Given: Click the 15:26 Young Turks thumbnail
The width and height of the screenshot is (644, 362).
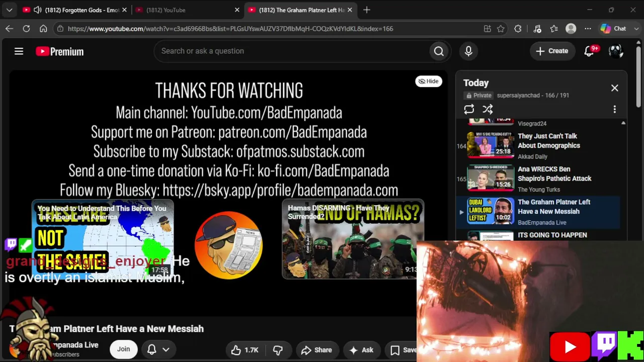Looking at the screenshot, I should [491, 178].
